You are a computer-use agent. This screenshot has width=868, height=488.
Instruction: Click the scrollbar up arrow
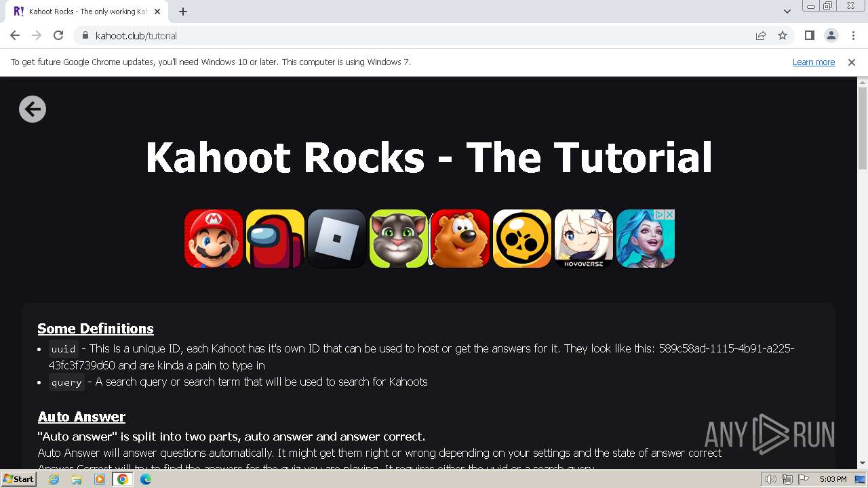tap(863, 81)
